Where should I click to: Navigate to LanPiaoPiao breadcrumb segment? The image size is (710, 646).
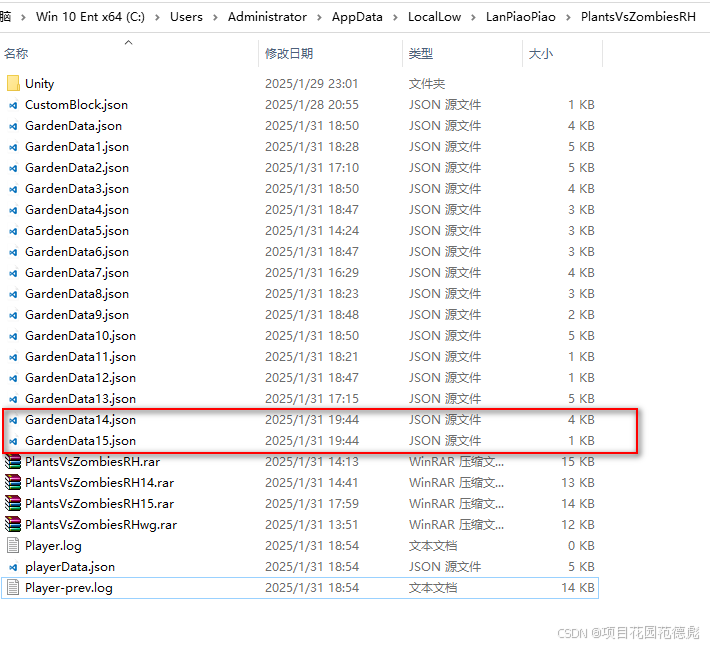(521, 17)
